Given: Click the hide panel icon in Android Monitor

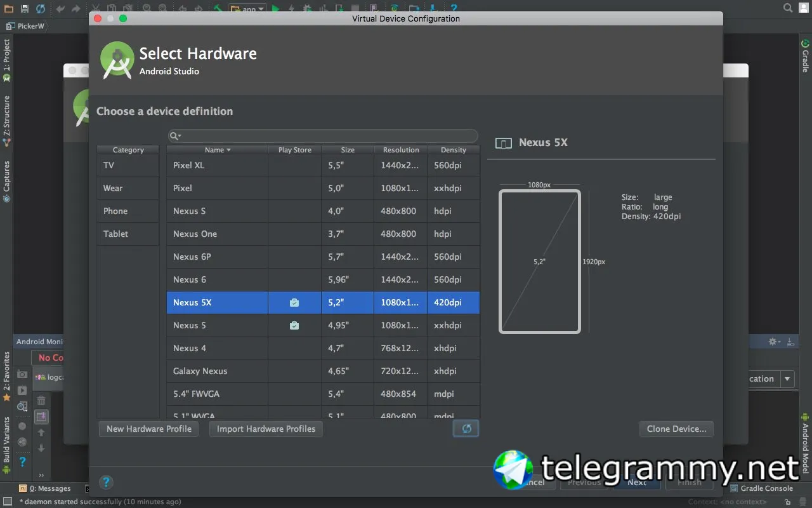Looking at the screenshot, I should 790,342.
